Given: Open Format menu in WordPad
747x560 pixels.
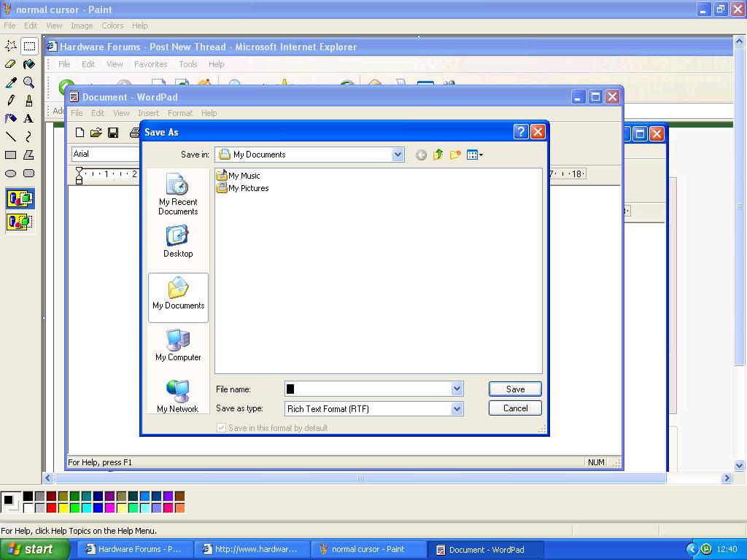Looking at the screenshot, I should pyautogui.click(x=180, y=113).
